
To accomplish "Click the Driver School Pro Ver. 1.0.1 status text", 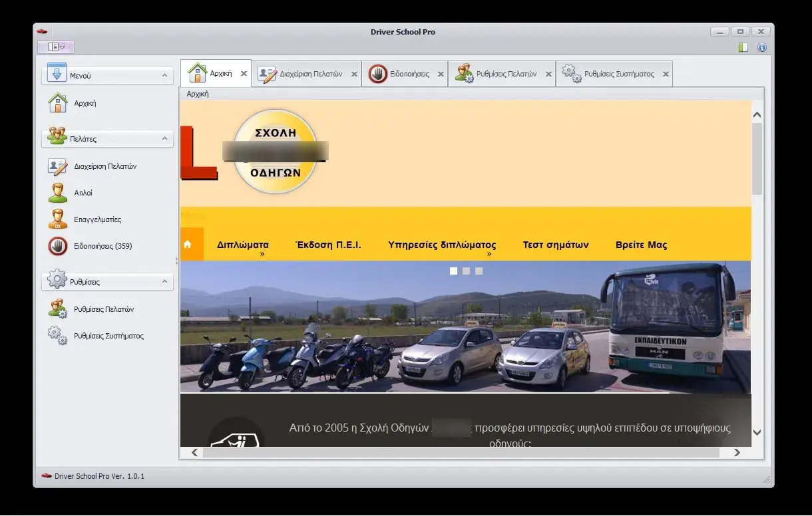I will (x=99, y=476).
